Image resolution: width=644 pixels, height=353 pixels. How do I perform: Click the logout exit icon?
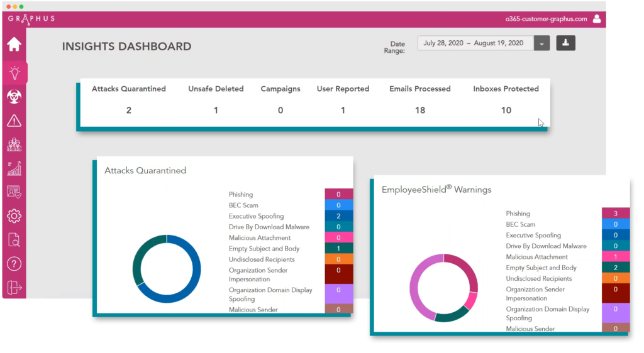pos(14,288)
